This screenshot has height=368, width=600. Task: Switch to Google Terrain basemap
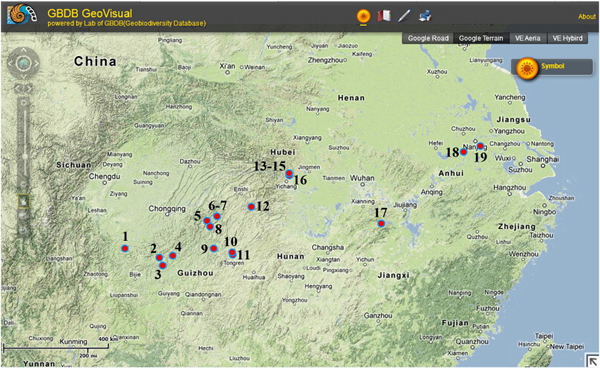coord(481,38)
